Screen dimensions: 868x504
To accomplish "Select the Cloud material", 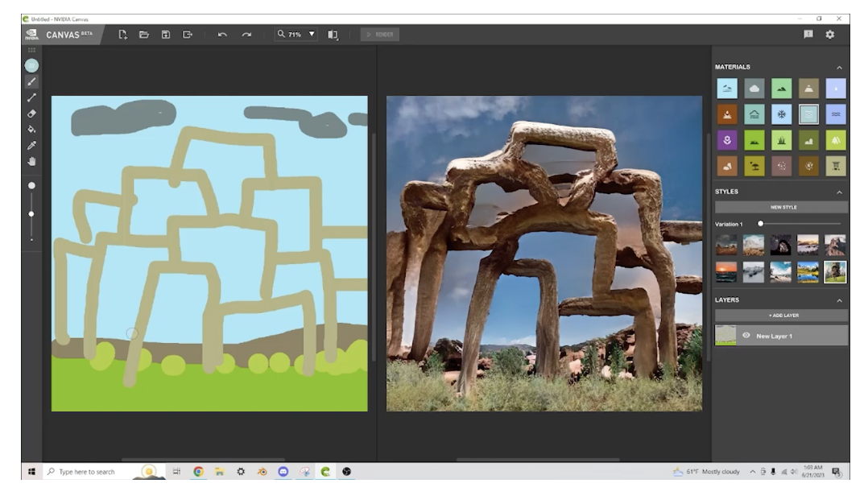I will pos(754,89).
